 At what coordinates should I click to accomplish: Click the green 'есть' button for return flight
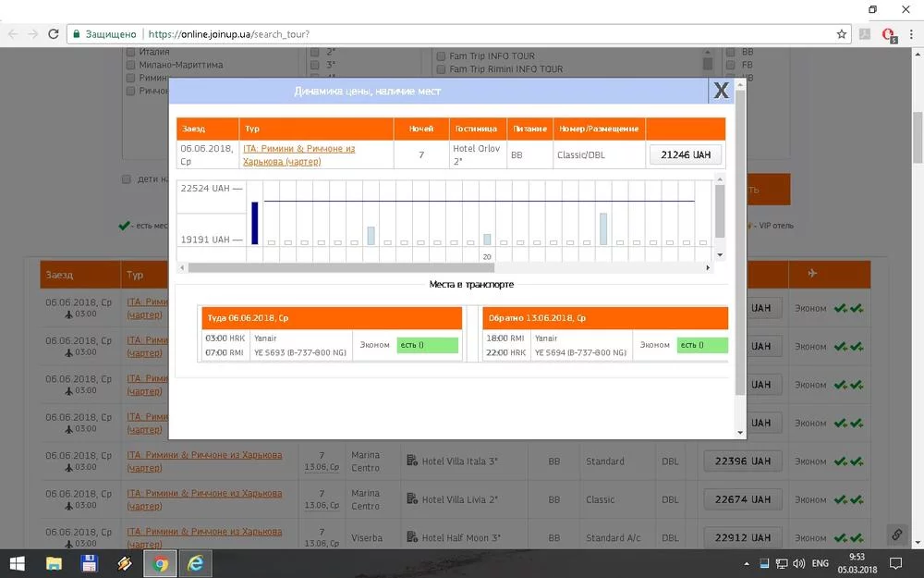pyautogui.click(x=702, y=345)
